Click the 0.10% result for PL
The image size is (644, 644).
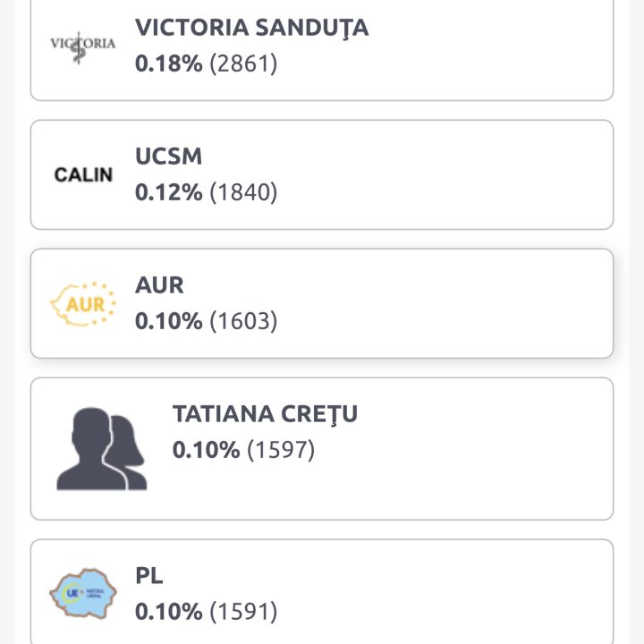168,612
